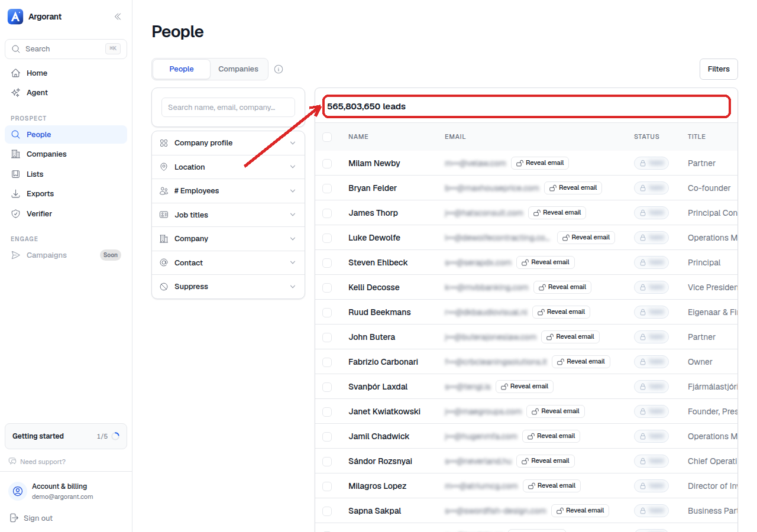Click the Need support chat icon
This screenshot has width=757, height=532.
(12, 462)
